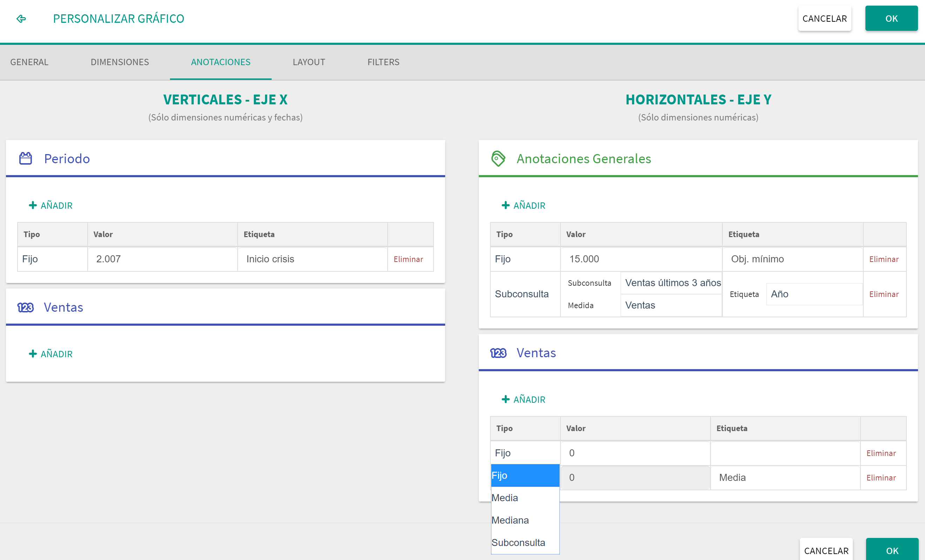Image resolution: width=925 pixels, height=560 pixels.
Task: Click the Obj. mínimo label field
Action: pyautogui.click(x=793, y=259)
